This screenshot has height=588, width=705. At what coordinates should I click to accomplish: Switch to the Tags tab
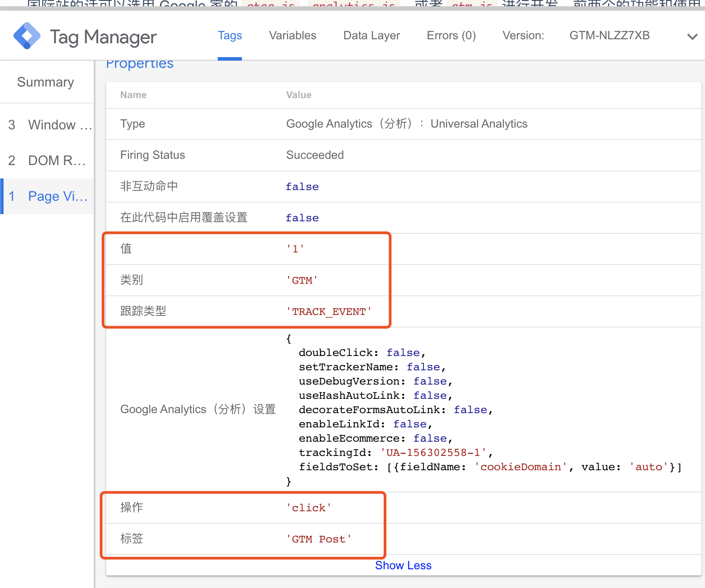coord(230,36)
